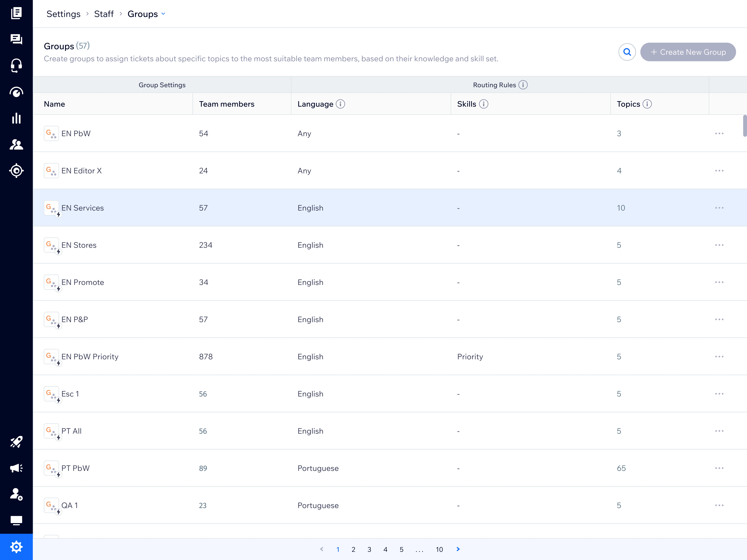Screen dimensions: 747x560
Task: Open the EN Promote group name
Action: [83, 282]
